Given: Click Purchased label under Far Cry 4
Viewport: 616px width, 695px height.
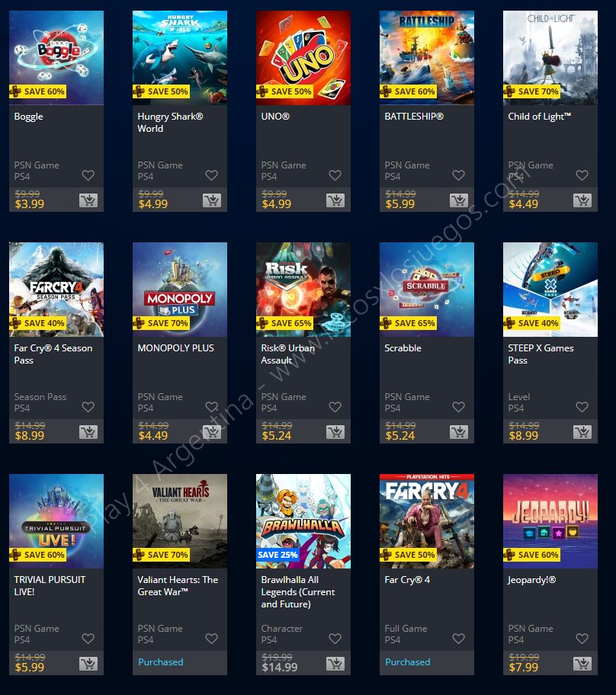Looking at the screenshot, I should (408, 661).
